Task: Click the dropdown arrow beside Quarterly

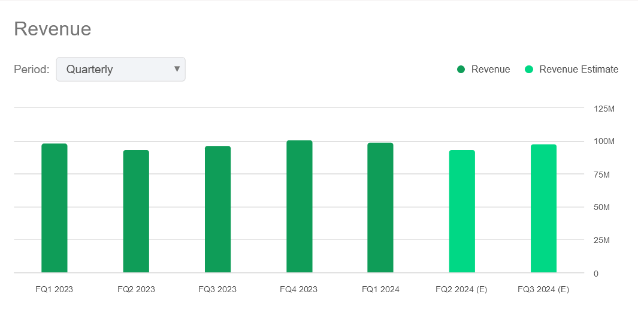Action: [177, 69]
